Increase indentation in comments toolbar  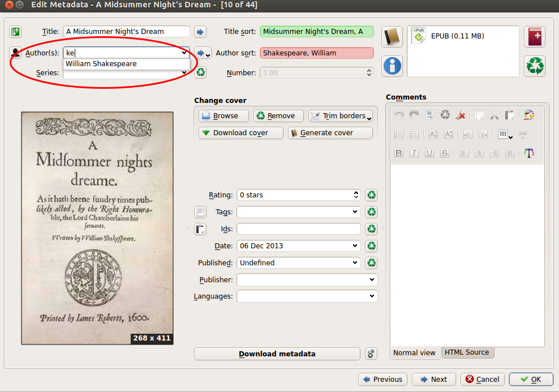(x=467, y=135)
